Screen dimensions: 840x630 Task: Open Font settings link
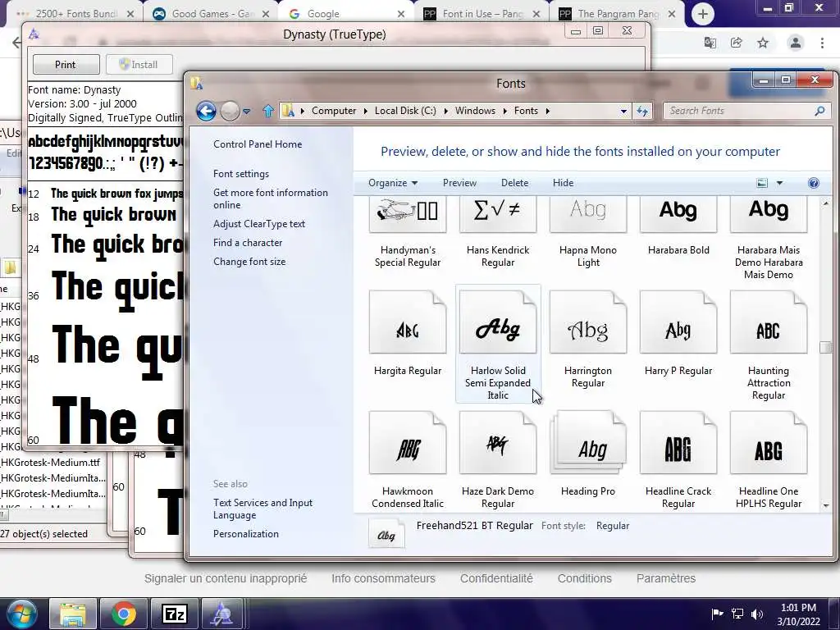pos(241,174)
